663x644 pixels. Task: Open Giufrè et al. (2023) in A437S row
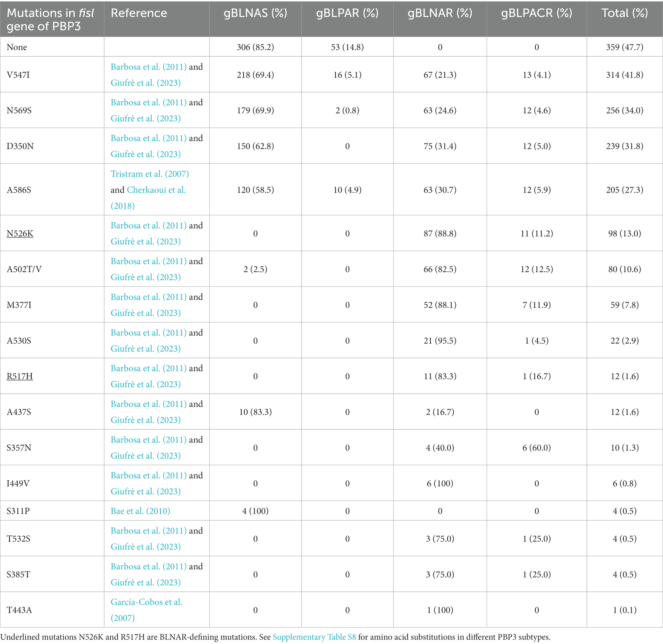pos(146,420)
